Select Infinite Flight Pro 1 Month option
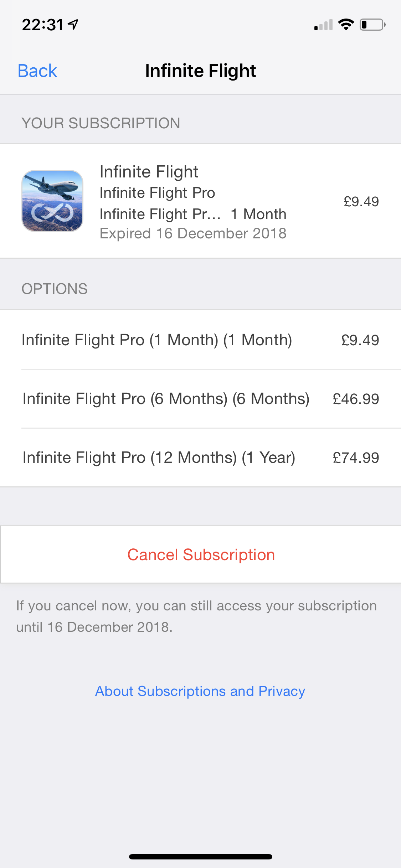 [157, 340]
